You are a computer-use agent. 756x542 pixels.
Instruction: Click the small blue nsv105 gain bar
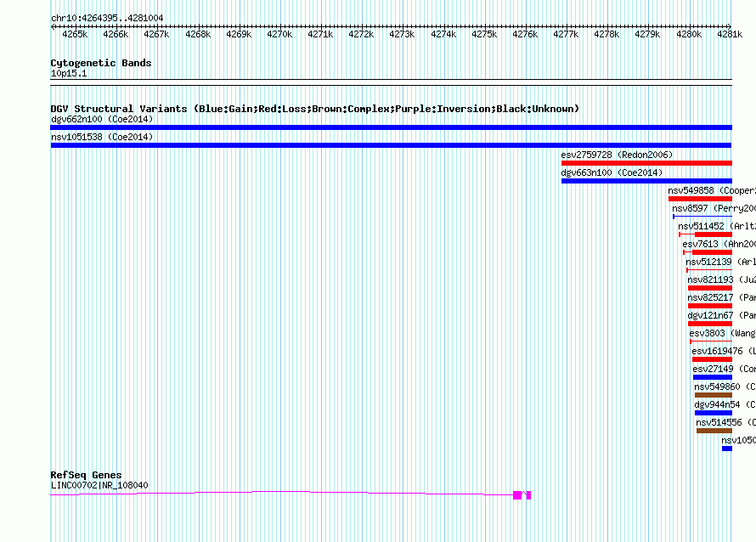tap(727, 449)
